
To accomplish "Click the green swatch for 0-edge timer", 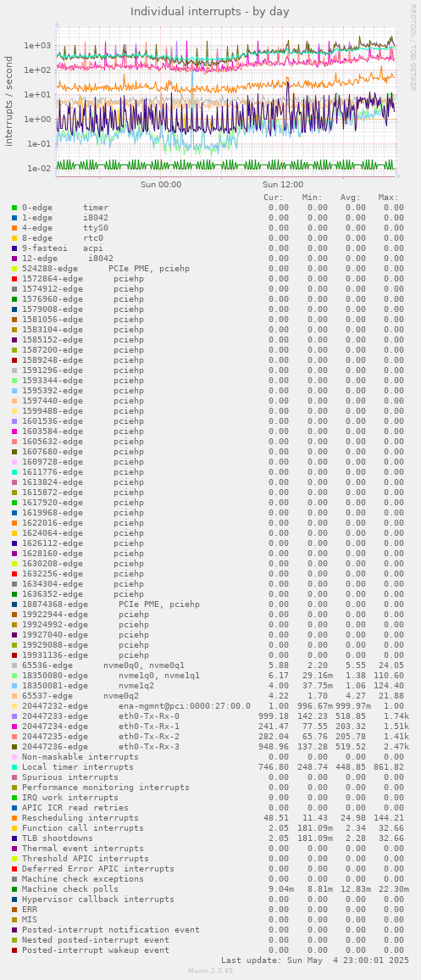I will (14, 208).
